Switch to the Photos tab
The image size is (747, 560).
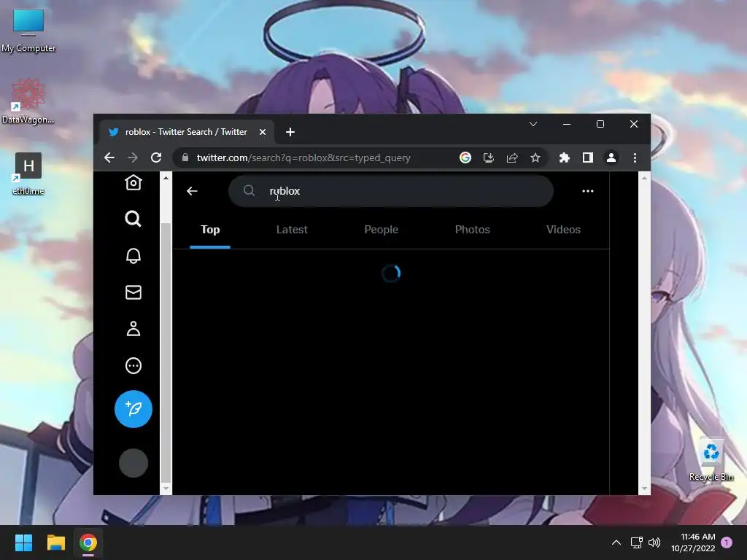coord(473,230)
